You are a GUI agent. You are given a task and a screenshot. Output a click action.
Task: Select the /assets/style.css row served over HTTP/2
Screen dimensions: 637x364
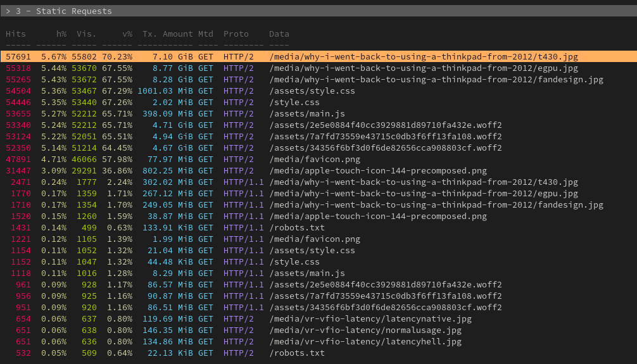312,91
